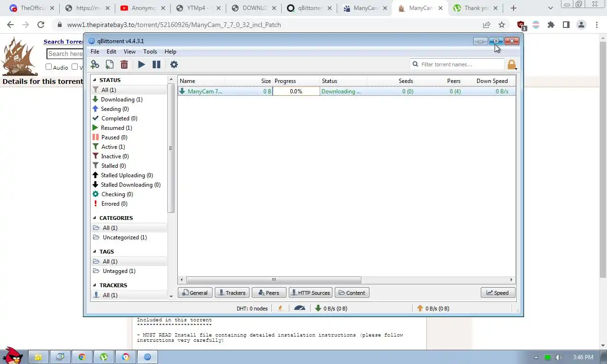This screenshot has height=364, width=607.
Task: Select Uncategorized (1) category
Action: pyautogui.click(x=125, y=237)
